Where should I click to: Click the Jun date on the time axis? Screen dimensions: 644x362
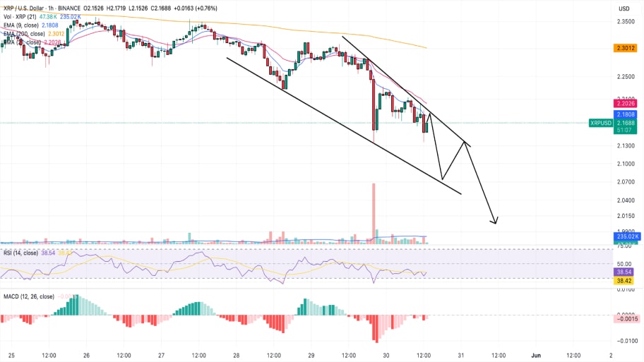click(535, 354)
